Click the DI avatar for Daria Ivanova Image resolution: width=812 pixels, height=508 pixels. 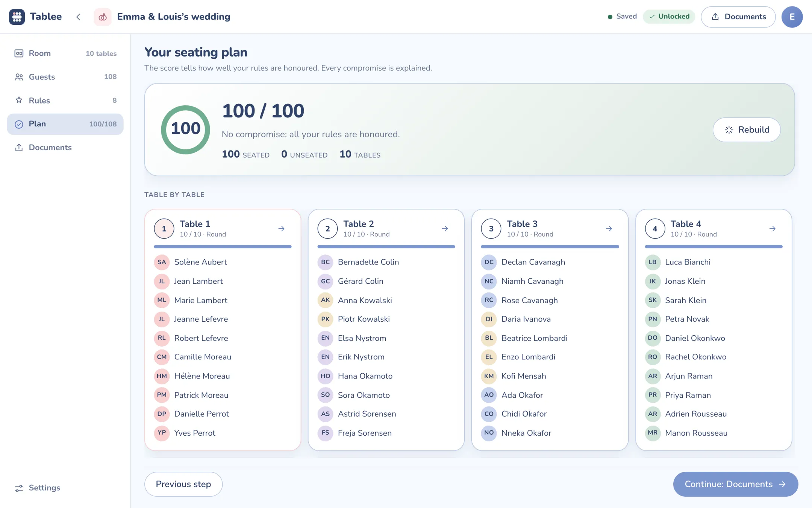(489, 319)
